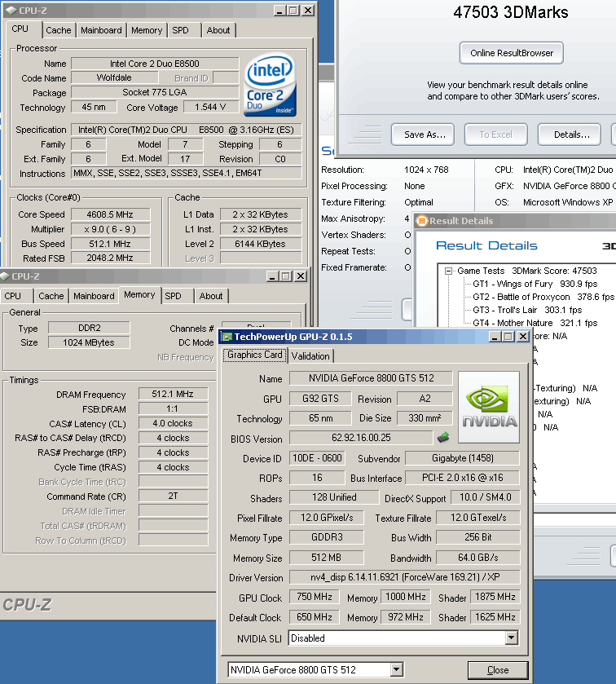Click the Subvendor Gigabyte (1458) field
The height and width of the screenshot is (684, 616).
click(x=463, y=458)
